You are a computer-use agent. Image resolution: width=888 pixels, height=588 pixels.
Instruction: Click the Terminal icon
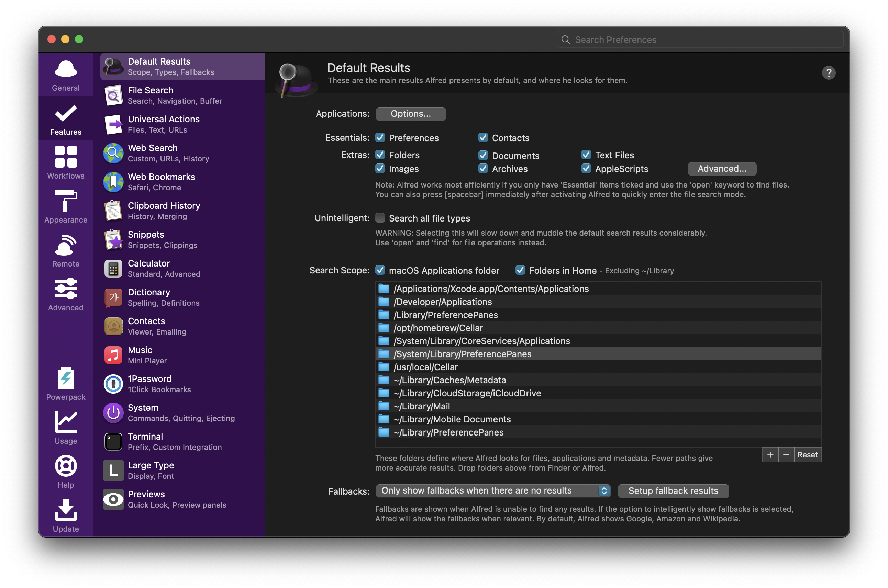coord(113,442)
